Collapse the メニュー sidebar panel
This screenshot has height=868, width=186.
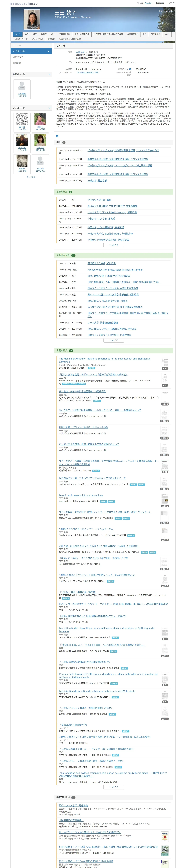tap(49, 45)
